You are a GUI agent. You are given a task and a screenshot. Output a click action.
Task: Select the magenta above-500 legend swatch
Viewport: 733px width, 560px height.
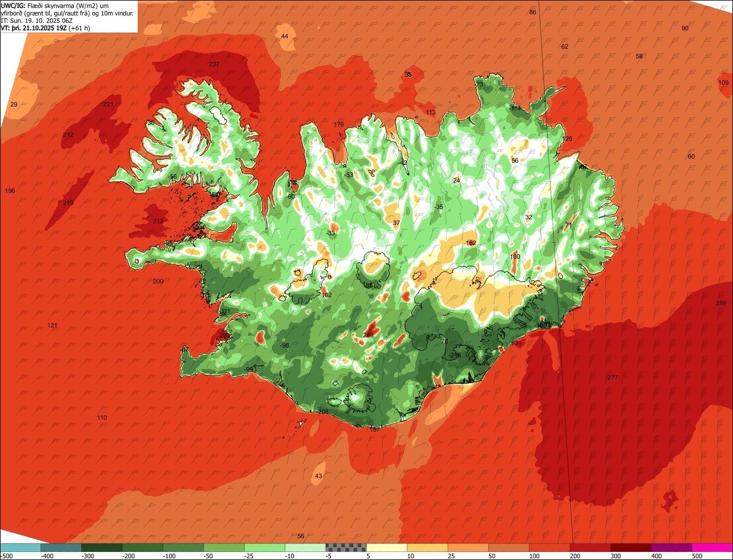pos(712,547)
